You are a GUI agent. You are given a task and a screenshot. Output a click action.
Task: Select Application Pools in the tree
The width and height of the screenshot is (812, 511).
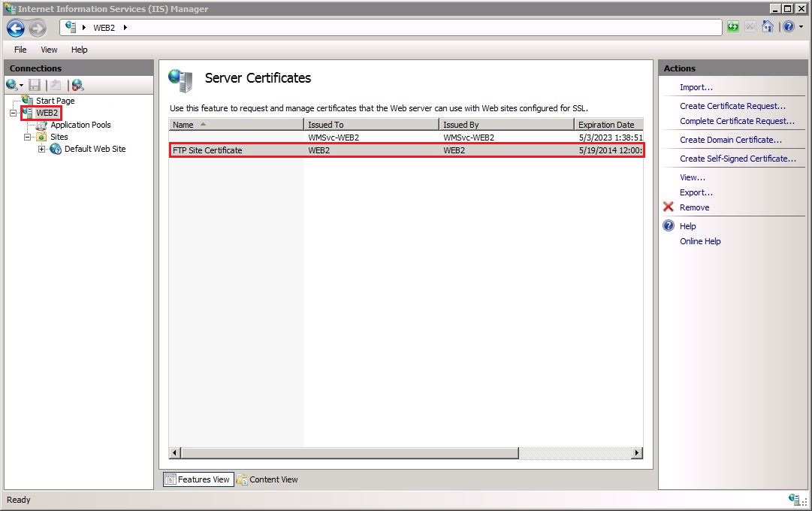(80, 125)
